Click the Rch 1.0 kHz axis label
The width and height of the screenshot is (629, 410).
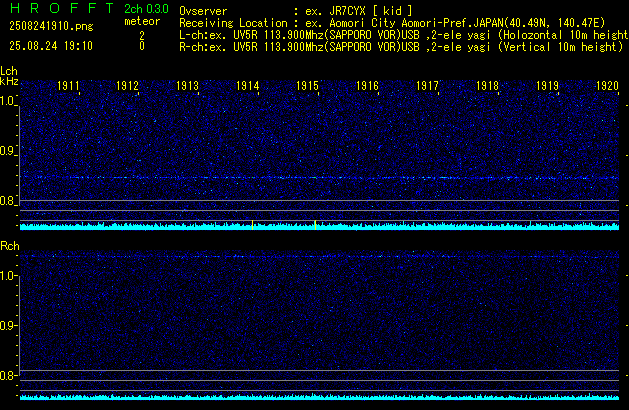pos(7,276)
